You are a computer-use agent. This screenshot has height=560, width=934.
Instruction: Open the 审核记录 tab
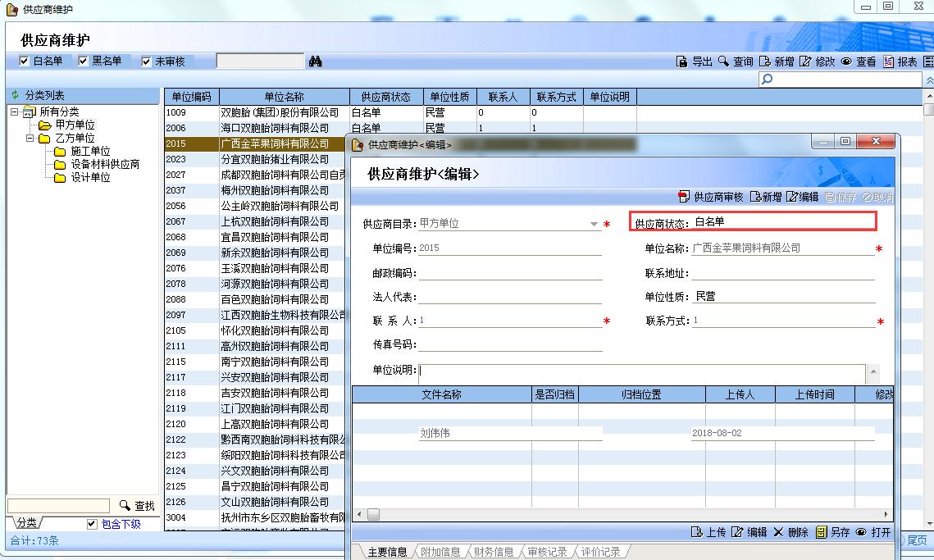pos(547,552)
